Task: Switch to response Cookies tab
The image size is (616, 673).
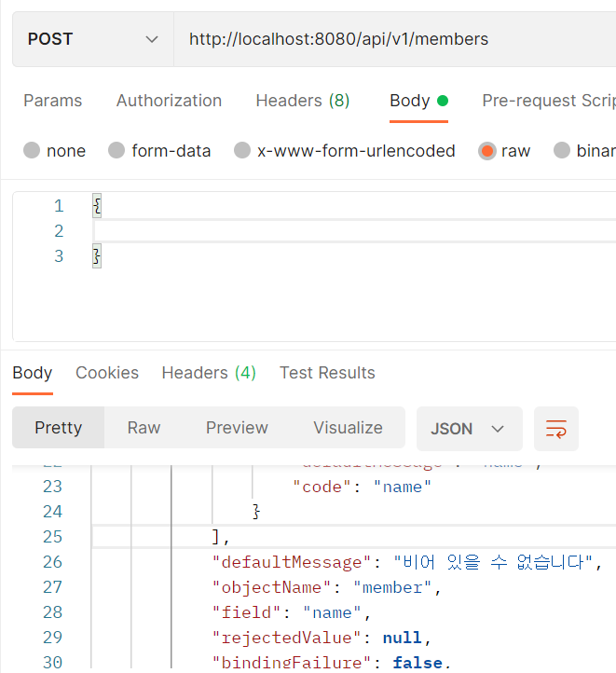Action: [x=107, y=373]
